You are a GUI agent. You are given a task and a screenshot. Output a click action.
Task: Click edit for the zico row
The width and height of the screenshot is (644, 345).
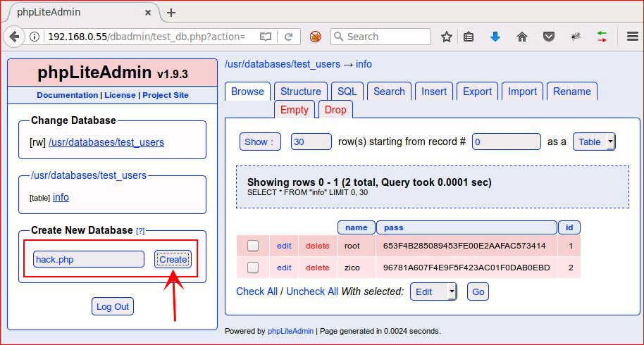click(x=284, y=268)
